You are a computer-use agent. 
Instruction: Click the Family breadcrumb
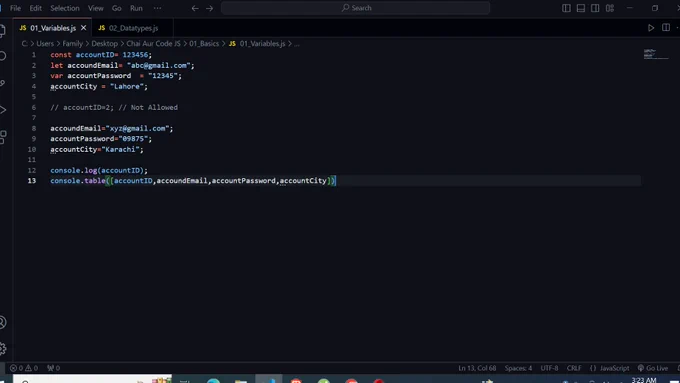[72, 43]
